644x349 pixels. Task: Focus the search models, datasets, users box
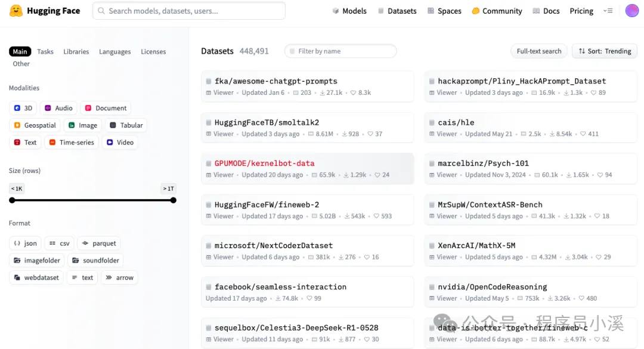point(189,11)
